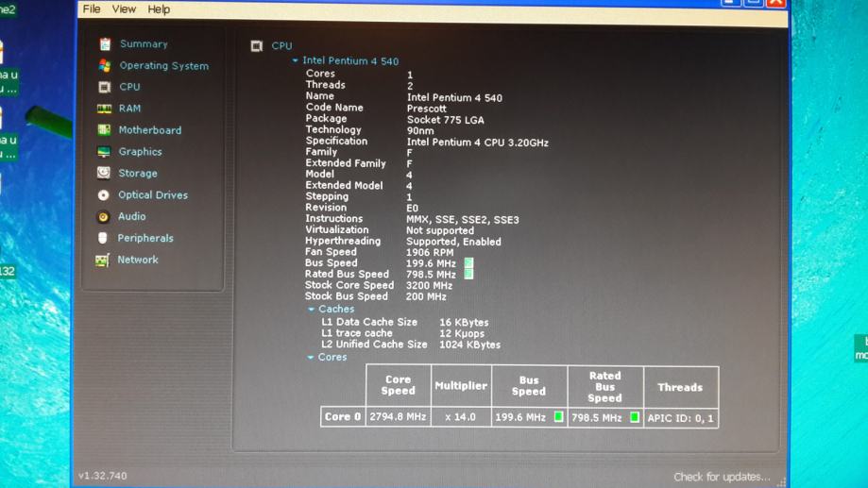Close the window with the red X button
Screen dimensions: 868x488
pos(776,3)
